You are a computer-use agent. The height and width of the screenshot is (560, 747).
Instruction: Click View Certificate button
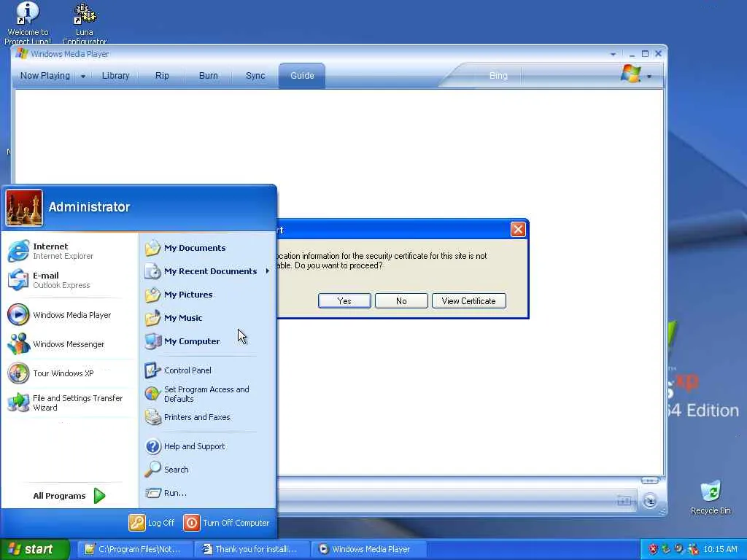[469, 301]
